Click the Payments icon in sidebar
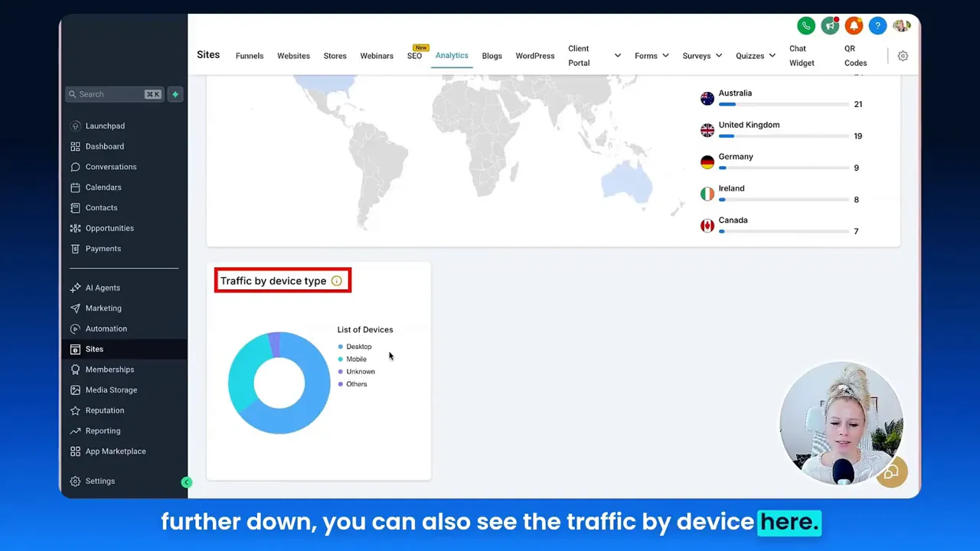 coord(75,249)
